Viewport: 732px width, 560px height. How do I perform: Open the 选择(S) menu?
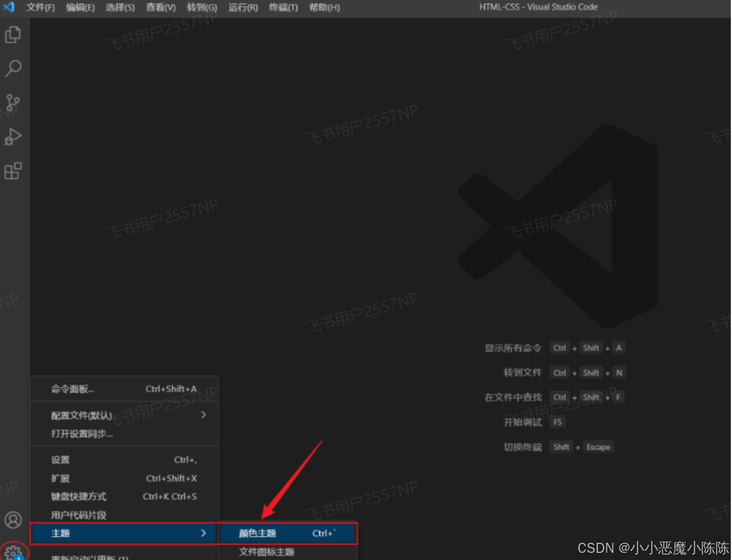pyautogui.click(x=121, y=8)
